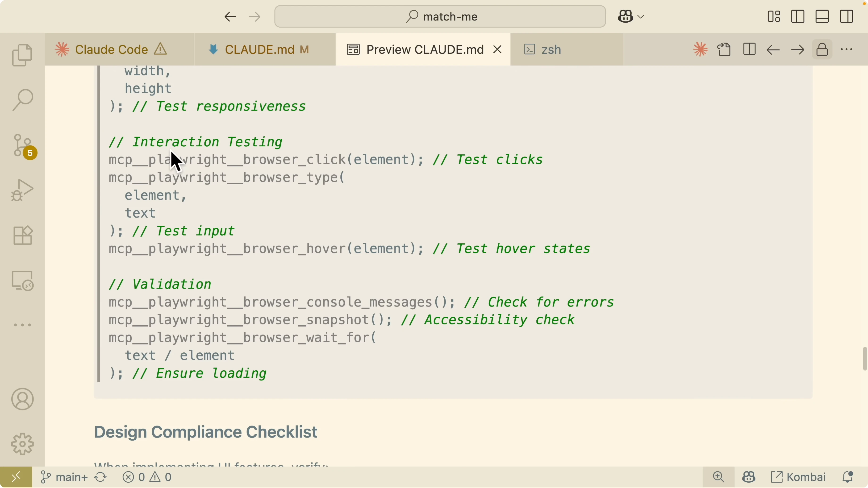Open Problems from errors and warnings count
Viewport: 868px width, 488px height.
click(147, 477)
